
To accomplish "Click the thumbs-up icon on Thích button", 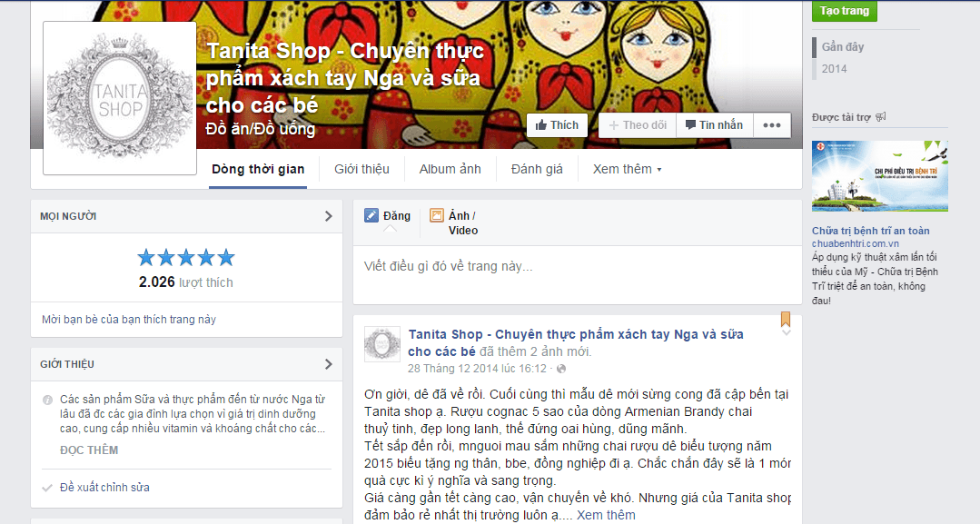I will click(541, 125).
